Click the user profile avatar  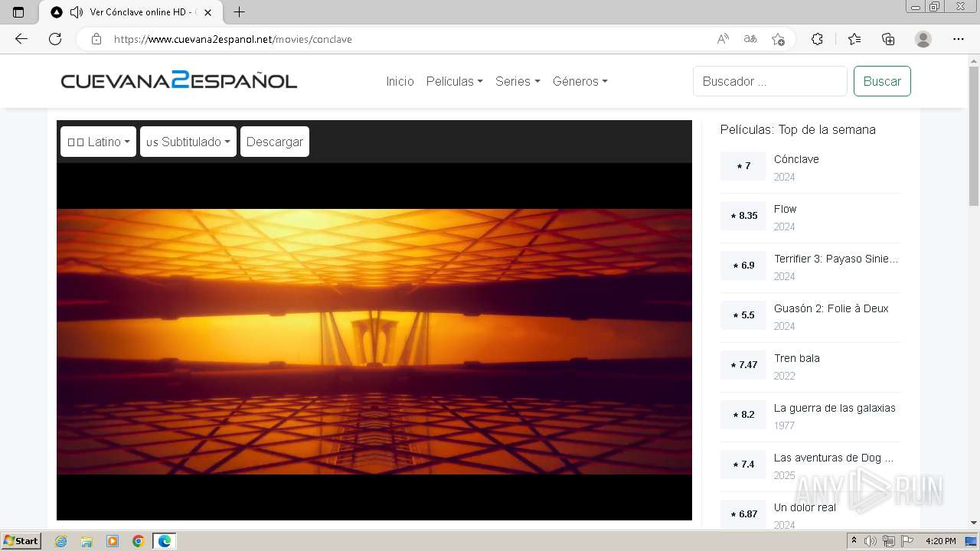pyautogui.click(x=923, y=39)
